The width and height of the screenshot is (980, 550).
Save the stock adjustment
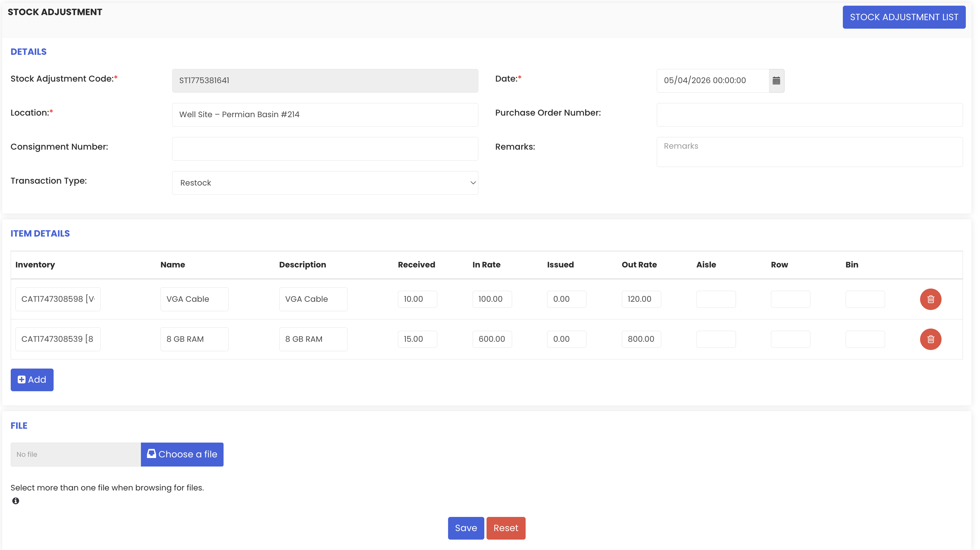(x=466, y=528)
